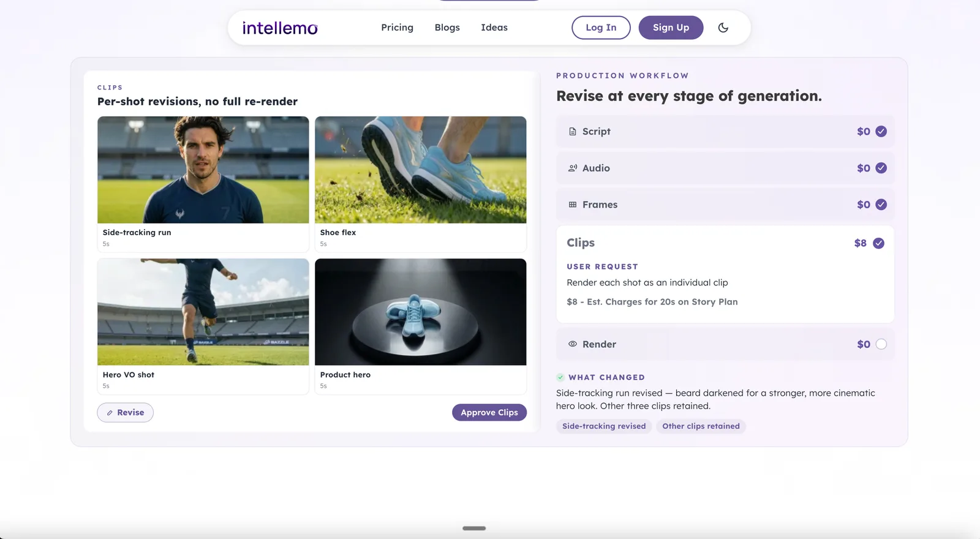Open the Side-tracking run clip thumbnail
Viewport: 980px width, 539px height.
click(203, 170)
